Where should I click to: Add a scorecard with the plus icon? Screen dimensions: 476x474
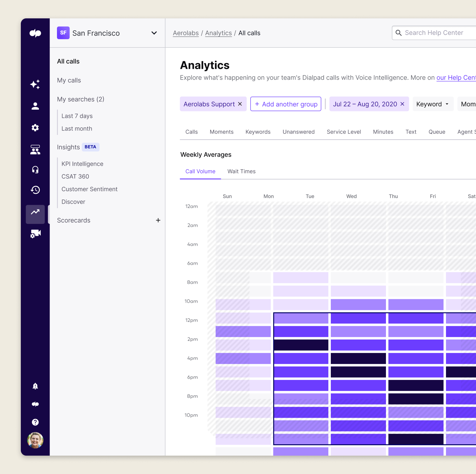click(x=158, y=220)
